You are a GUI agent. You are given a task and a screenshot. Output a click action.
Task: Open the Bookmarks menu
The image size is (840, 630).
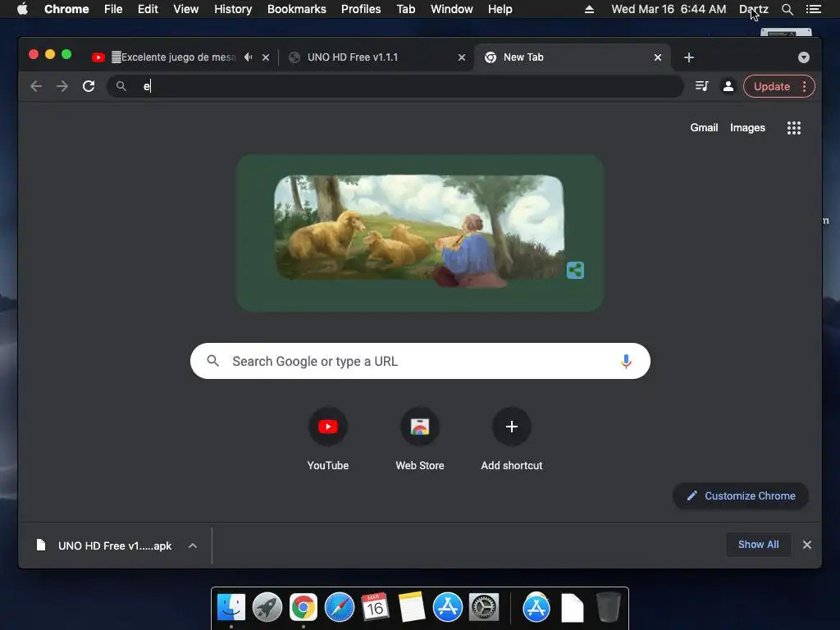(297, 9)
